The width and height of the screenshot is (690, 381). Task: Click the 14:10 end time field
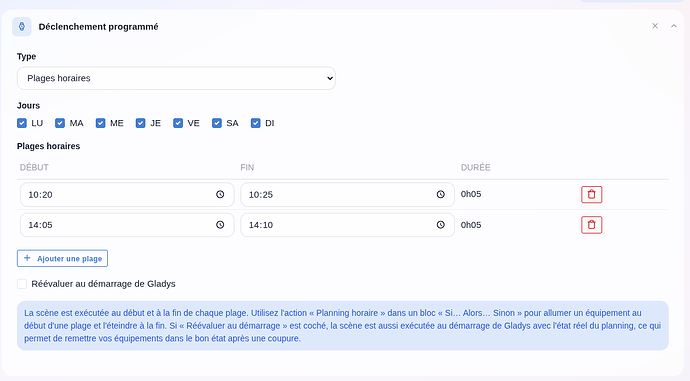click(x=347, y=225)
